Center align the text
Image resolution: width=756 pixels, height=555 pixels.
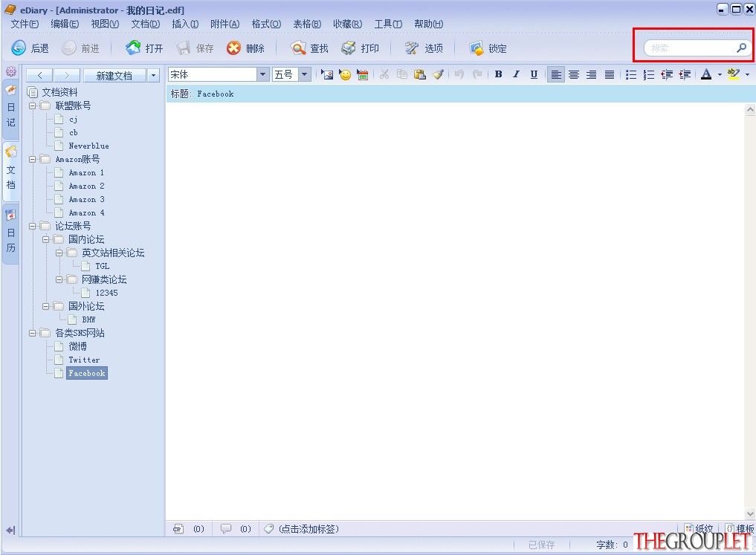pyautogui.click(x=573, y=74)
